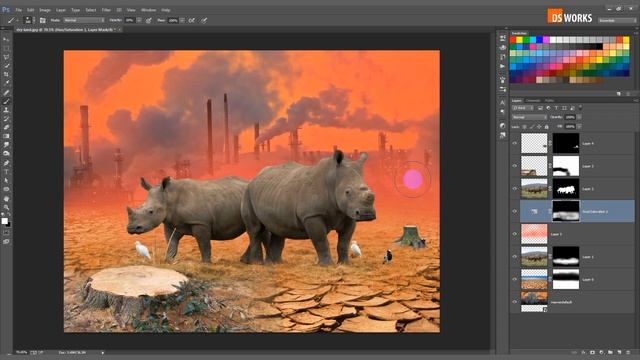Toggle lock all for layer

[x=547, y=127]
